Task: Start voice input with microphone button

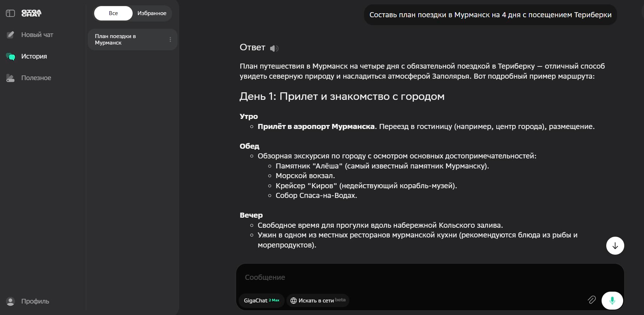Action: [x=612, y=300]
